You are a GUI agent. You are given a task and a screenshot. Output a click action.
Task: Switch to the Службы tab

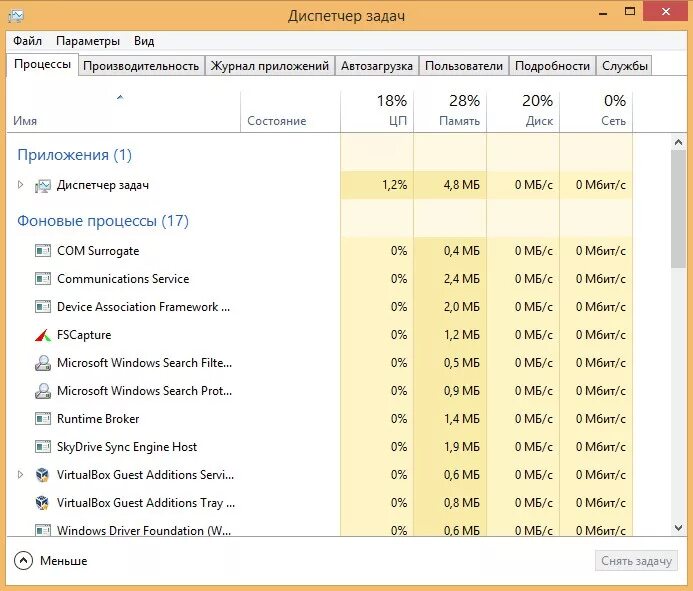click(624, 66)
